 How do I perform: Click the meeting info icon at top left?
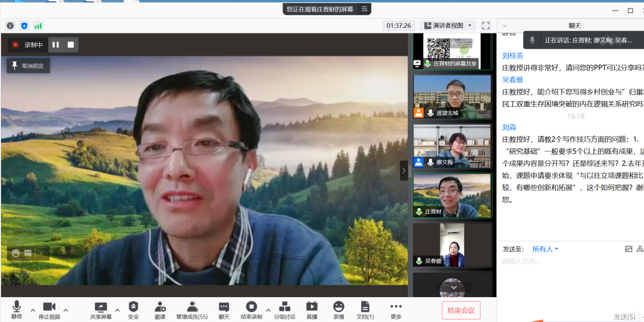point(10,25)
